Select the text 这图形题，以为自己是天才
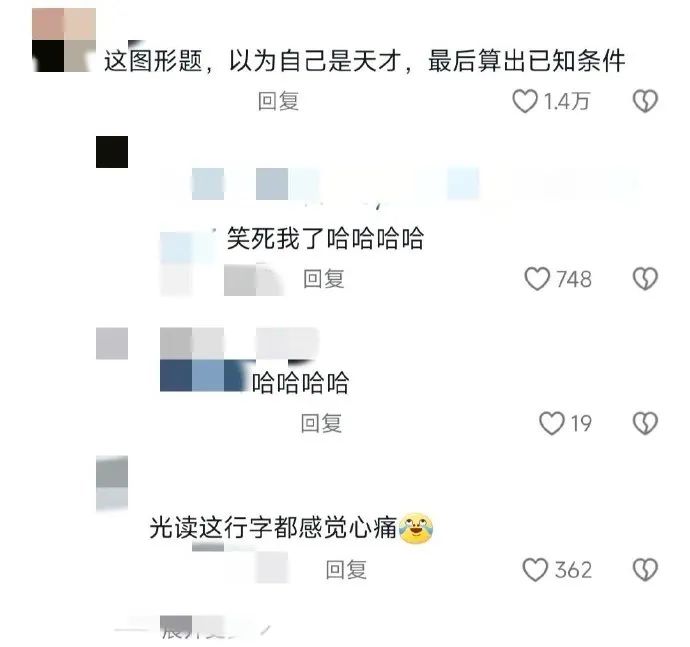The image size is (690, 647). pyautogui.click(x=253, y=61)
